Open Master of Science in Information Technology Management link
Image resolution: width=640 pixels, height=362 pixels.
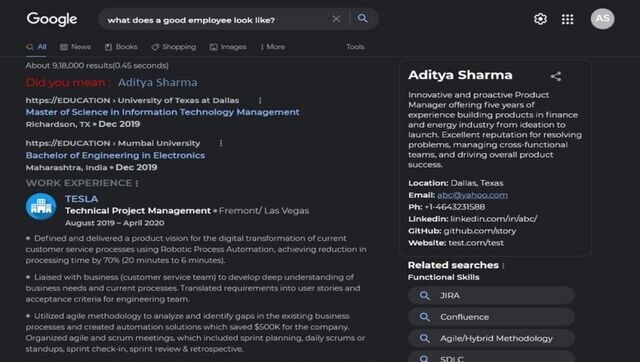pyautogui.click(x=162, y=112)
